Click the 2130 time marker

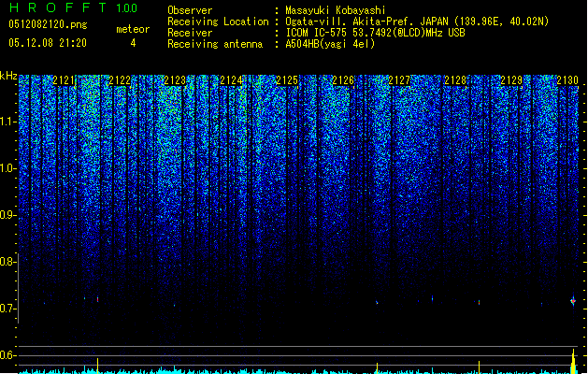point(567,80)
